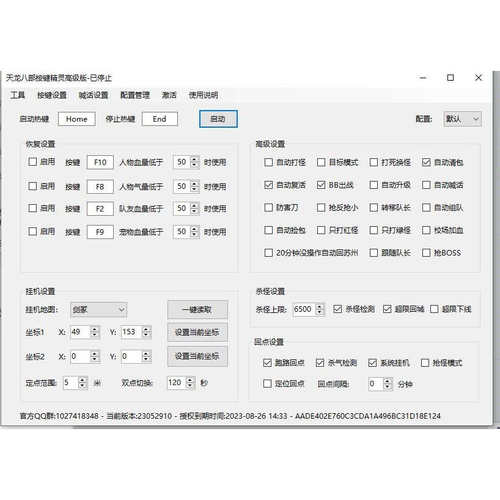Expand the 挂机地图 map dropdown
The width and height of the screenshot is (500, 500).
(x=99, y=310)
